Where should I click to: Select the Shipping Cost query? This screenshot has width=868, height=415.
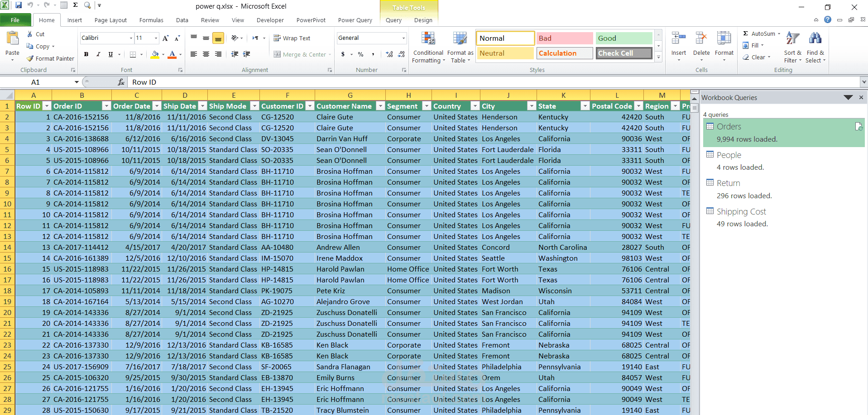point(784,217)
